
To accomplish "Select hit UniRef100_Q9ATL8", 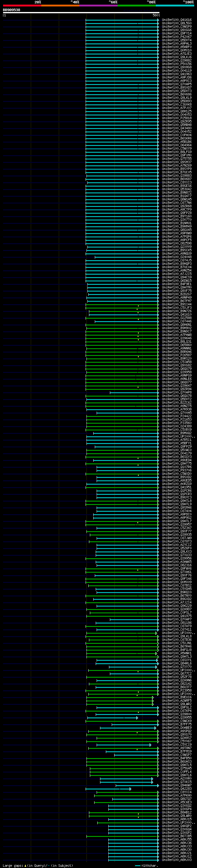I will (177, 501).
